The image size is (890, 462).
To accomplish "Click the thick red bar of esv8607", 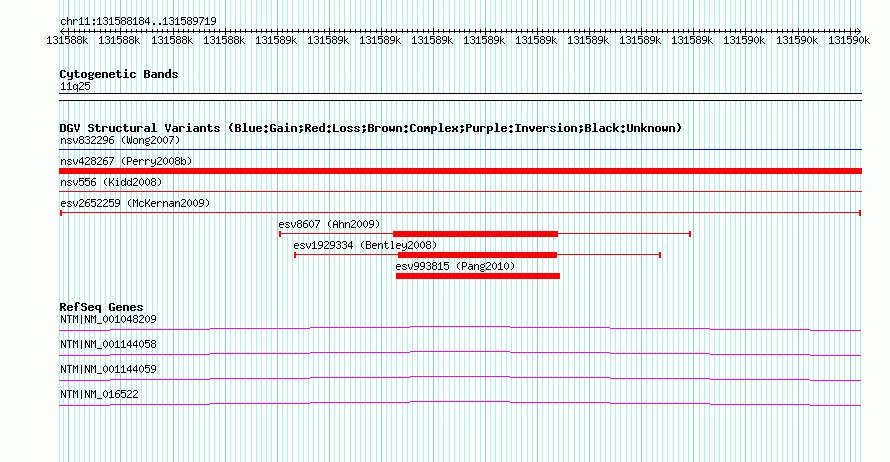I will pyautogui.click(x=476, y=234).
